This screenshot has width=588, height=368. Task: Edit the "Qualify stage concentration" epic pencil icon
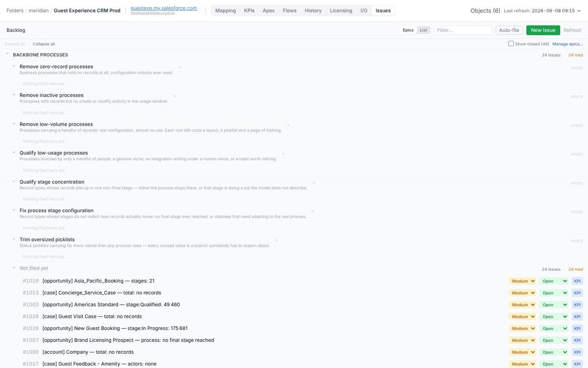click(x=314, y=183)
